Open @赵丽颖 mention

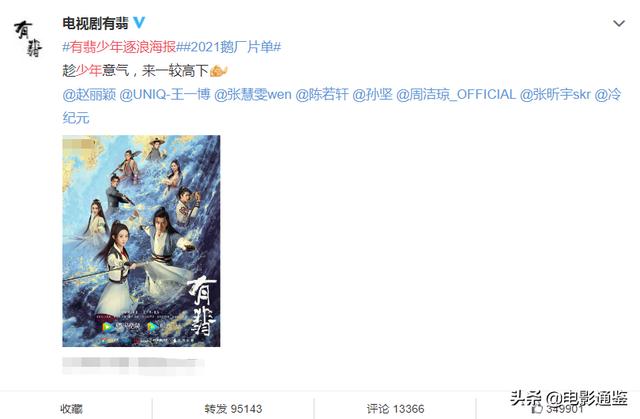point(89,95)
